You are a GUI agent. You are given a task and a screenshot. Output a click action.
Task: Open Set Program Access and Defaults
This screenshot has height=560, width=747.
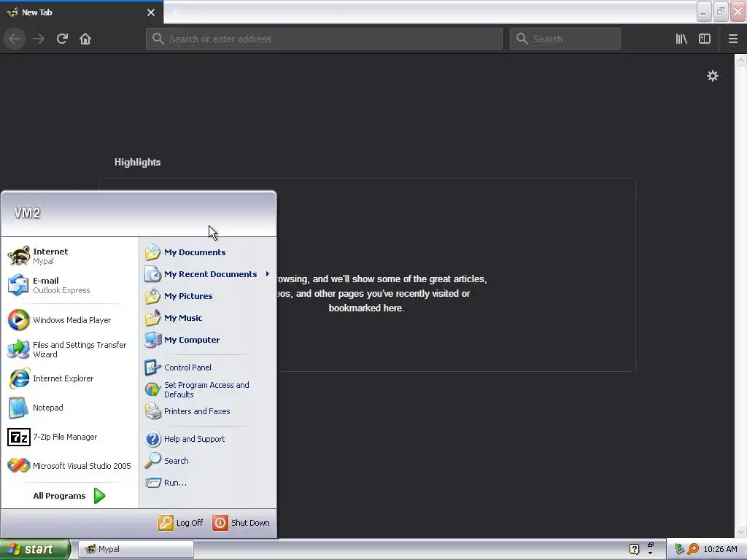(208, 389)
